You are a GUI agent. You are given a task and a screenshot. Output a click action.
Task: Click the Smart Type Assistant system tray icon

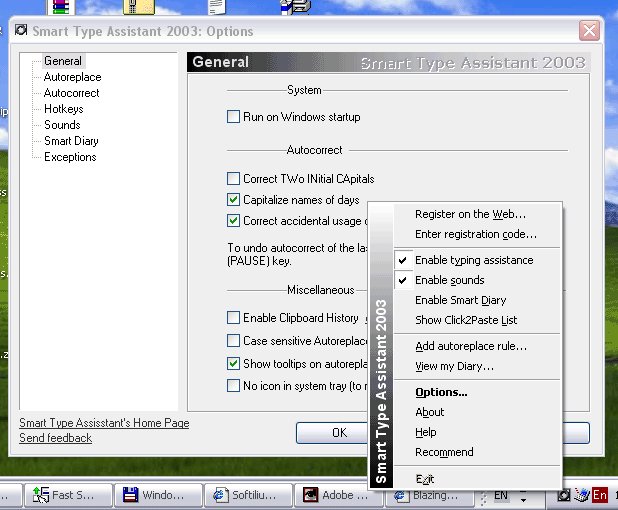click(x=564, y=495)
